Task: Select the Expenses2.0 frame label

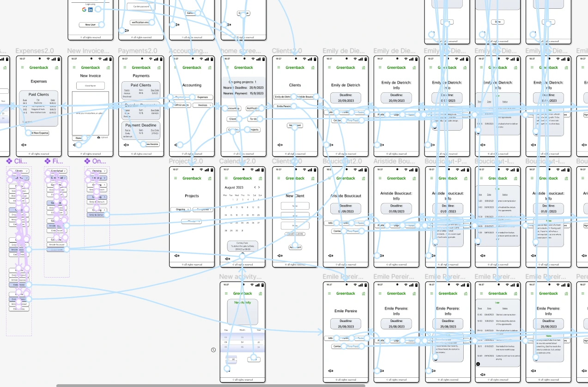Action: coord(35,51)
